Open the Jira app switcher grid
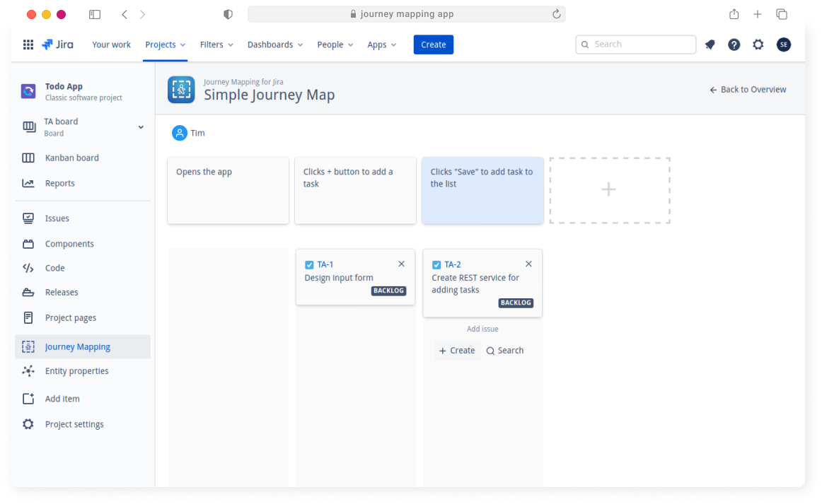 [28, 45]
